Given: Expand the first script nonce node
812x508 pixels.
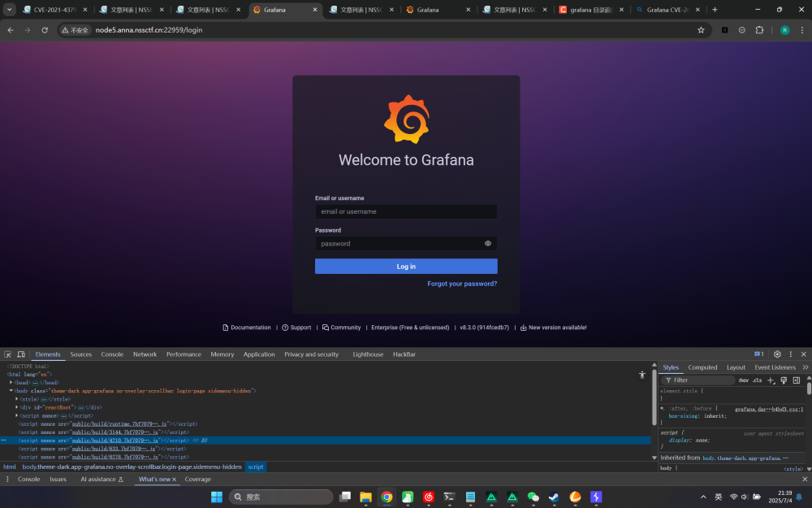Looking at the screenshot, I should (x=16, y=415).
